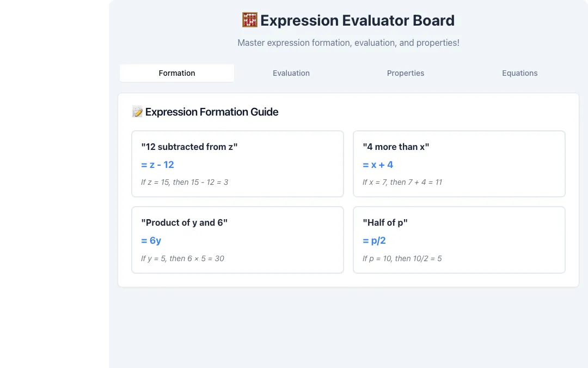Viewport: 588px width, 368px height.
Task: Click the example "If z = 15" text
Action: (x=185, y=183)
